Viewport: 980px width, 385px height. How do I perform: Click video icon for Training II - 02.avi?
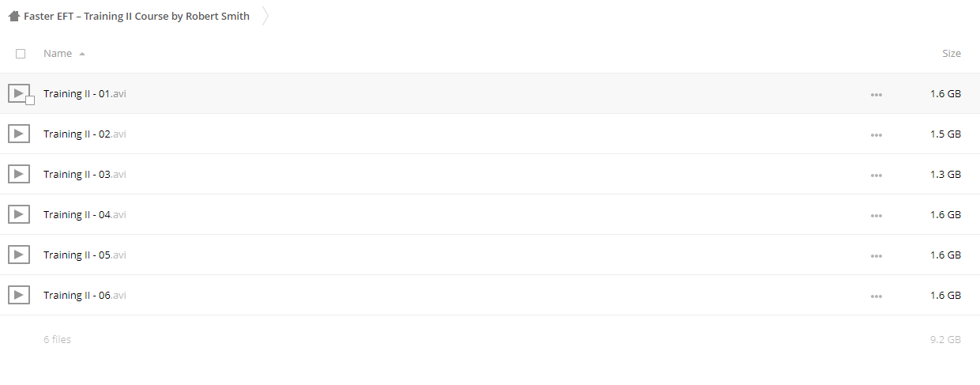19,134
